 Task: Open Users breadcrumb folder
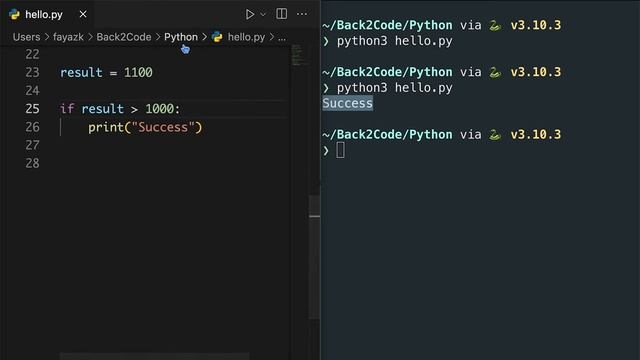point(27,37)
